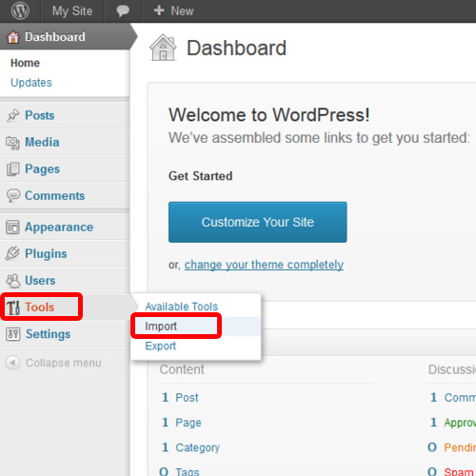Click the Welcome to WordPress! heading
This screenshot has height=476, width=476.
pyautogui.click(x=269, y=114)
